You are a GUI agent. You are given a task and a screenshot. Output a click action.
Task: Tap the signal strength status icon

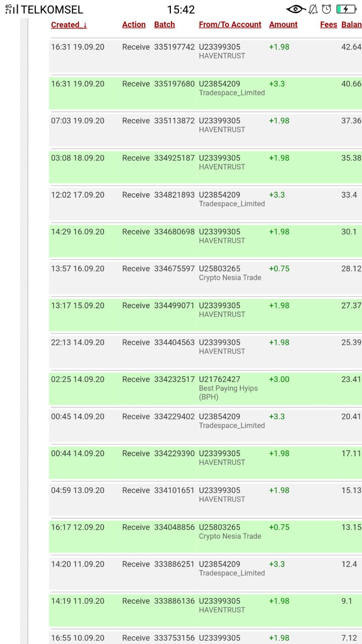point(12,9)
